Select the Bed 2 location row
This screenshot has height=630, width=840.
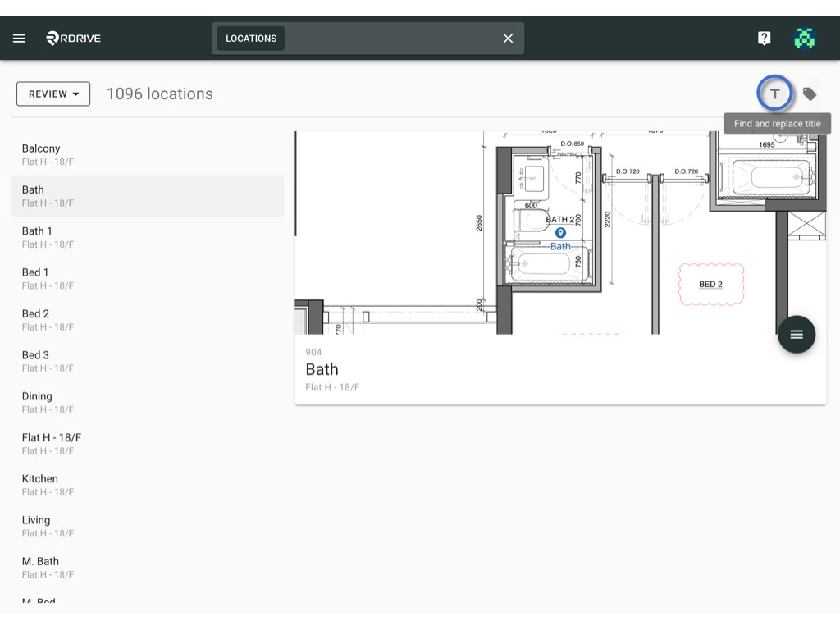(148, 320)
